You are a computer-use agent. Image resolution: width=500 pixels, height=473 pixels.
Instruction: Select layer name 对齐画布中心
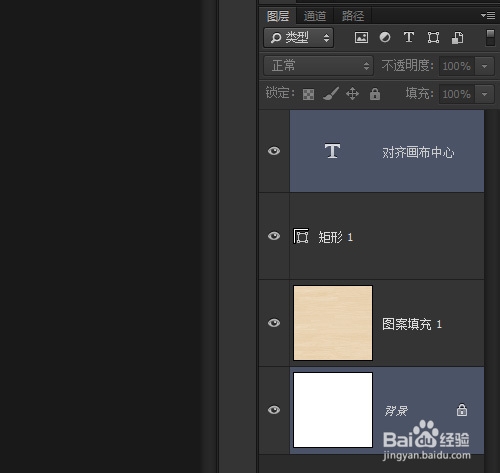[418, 153]
